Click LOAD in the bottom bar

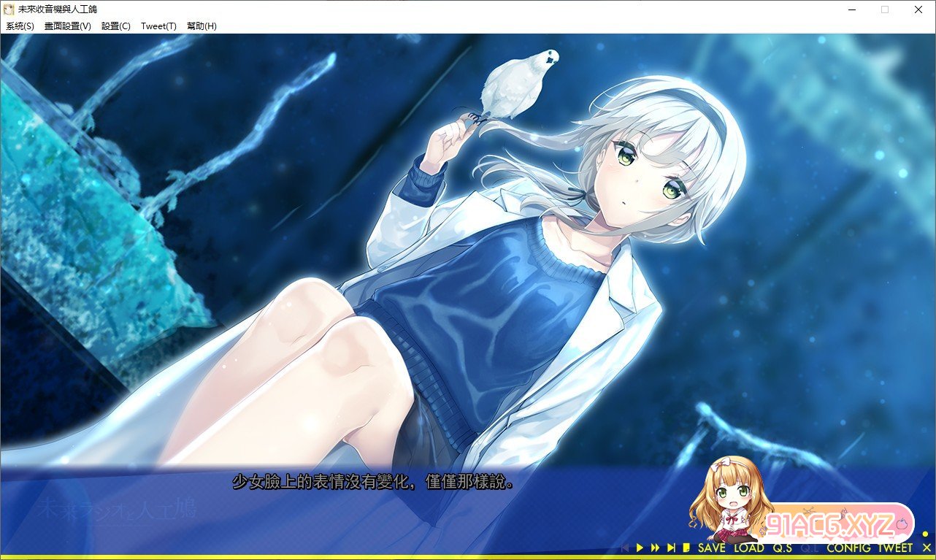748,548
